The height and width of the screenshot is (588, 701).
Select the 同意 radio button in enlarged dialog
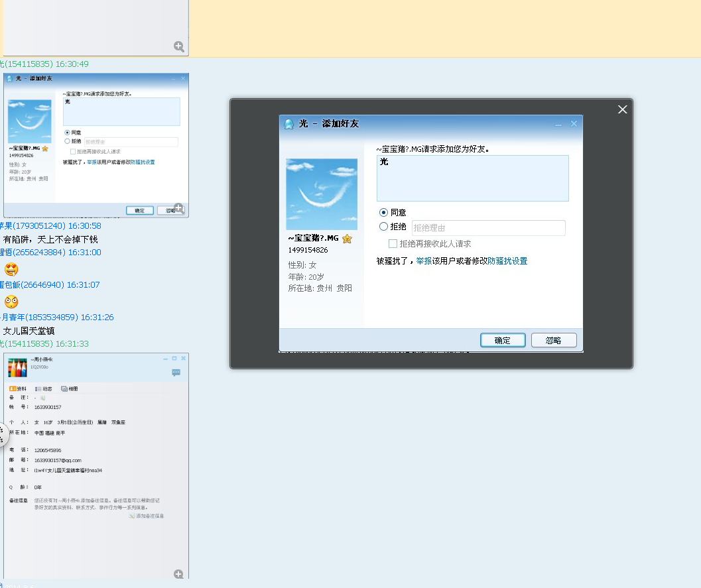coord(383,213)
